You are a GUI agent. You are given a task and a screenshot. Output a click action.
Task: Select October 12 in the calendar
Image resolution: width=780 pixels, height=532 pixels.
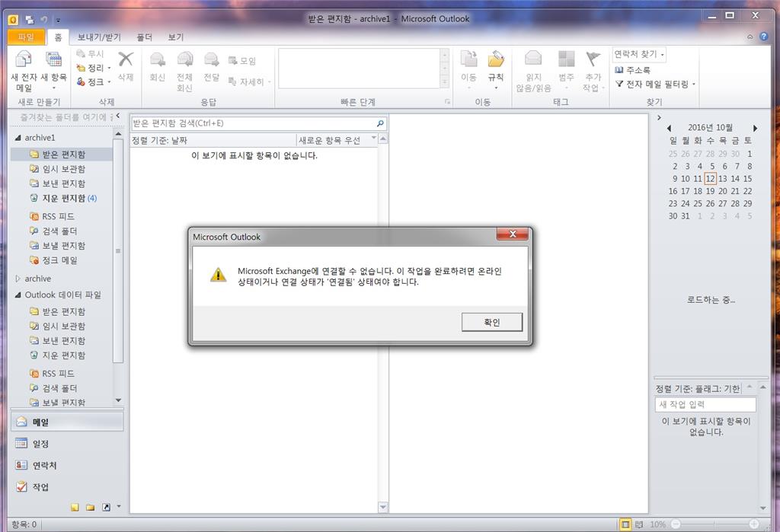[711, 179]
